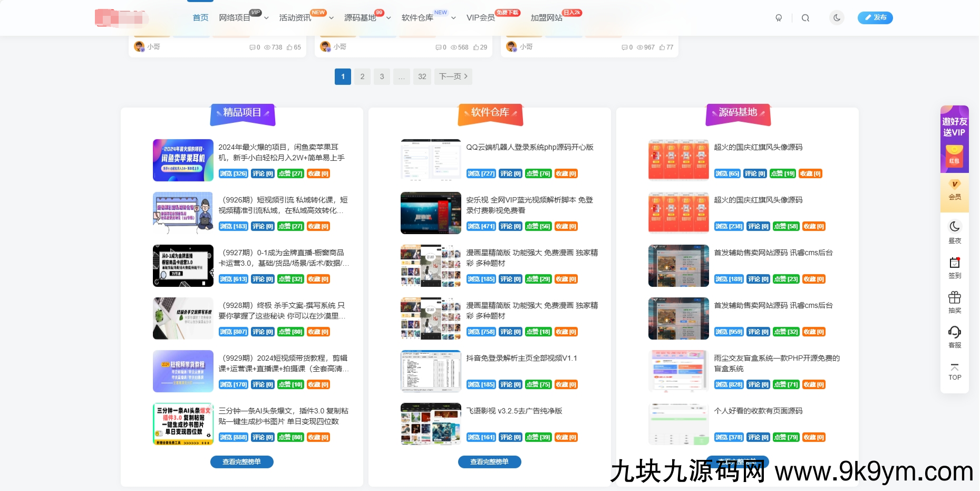Viewport: 980px width, 491px height.
Task: Expand the 源码基地 navigation dropdown
Action: coord(367,18)
